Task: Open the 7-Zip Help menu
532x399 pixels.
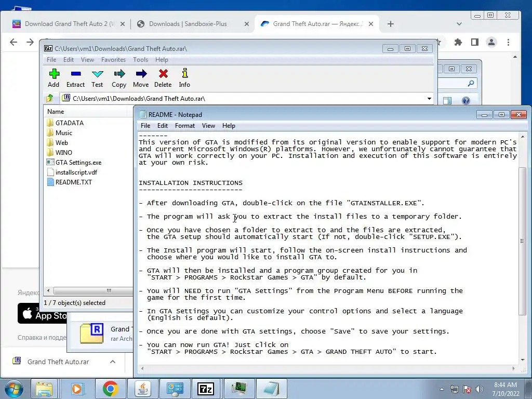Action: [x=162, y=59]
